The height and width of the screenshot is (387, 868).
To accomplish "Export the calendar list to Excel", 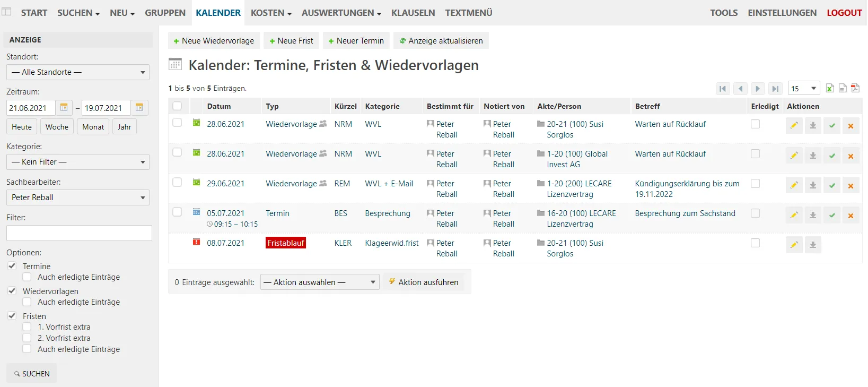I will pos(830,88).
